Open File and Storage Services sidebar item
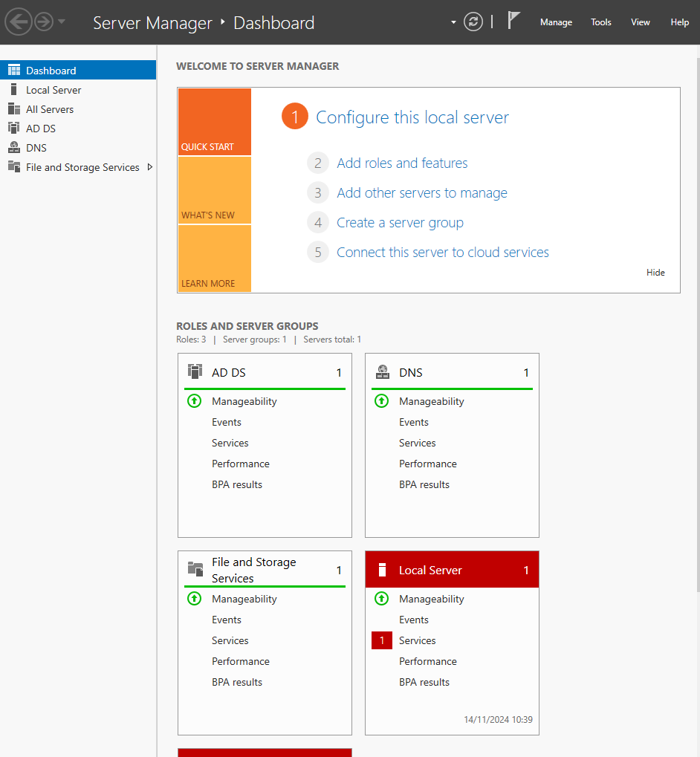Image resolution: width=700 pixels, height=757 pixels. click(x=78, y=167)
